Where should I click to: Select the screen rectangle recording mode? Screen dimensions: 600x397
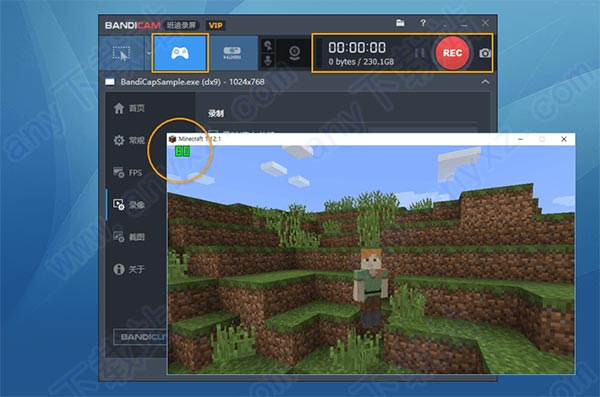click(121, 53)
